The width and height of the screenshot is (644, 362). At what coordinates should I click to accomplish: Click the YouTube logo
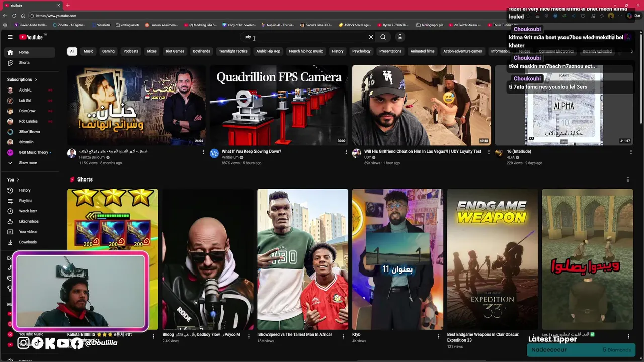point(32,37)
